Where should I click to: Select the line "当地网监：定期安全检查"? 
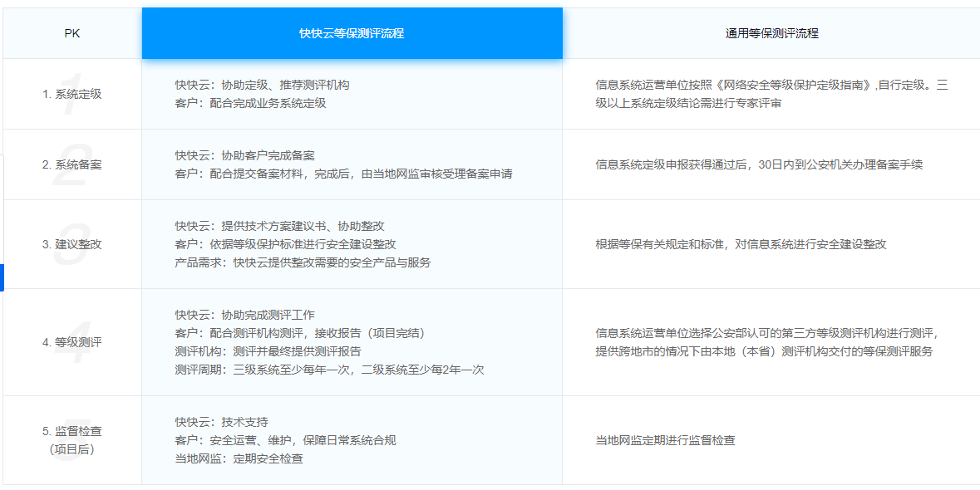[x=239, y=458]
